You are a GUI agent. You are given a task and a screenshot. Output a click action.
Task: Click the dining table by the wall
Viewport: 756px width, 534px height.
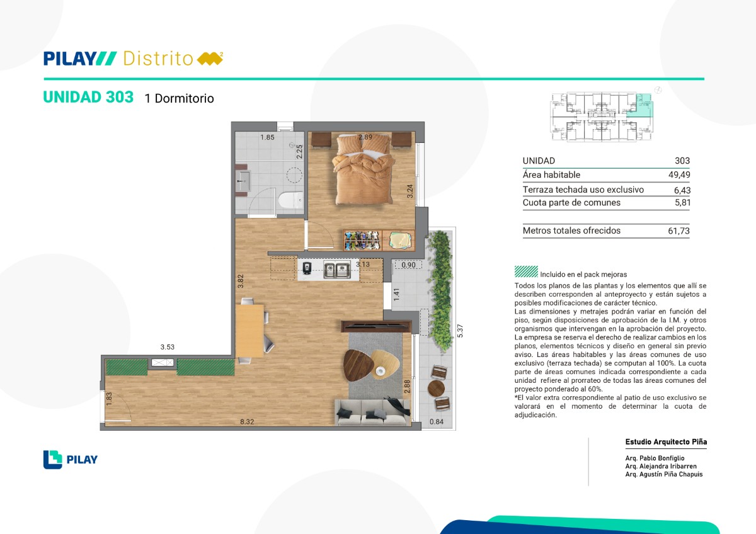pyautogui.click(x=250, y=331)
